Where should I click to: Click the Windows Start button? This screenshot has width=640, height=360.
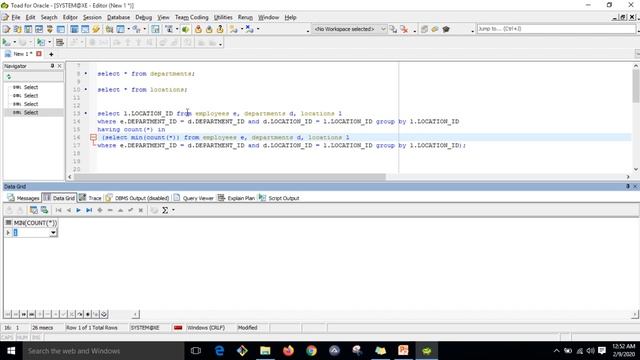click(11, 351)
